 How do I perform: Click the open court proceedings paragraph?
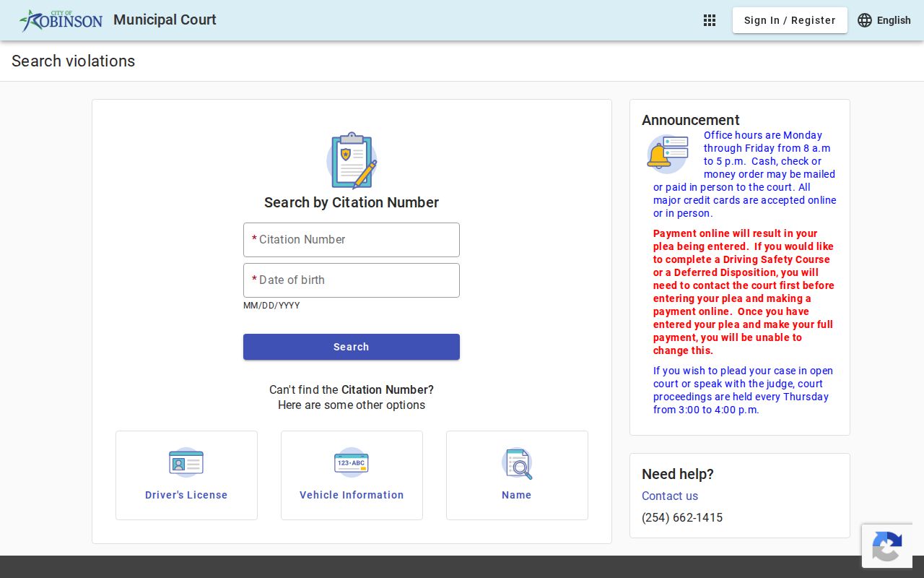744,390
